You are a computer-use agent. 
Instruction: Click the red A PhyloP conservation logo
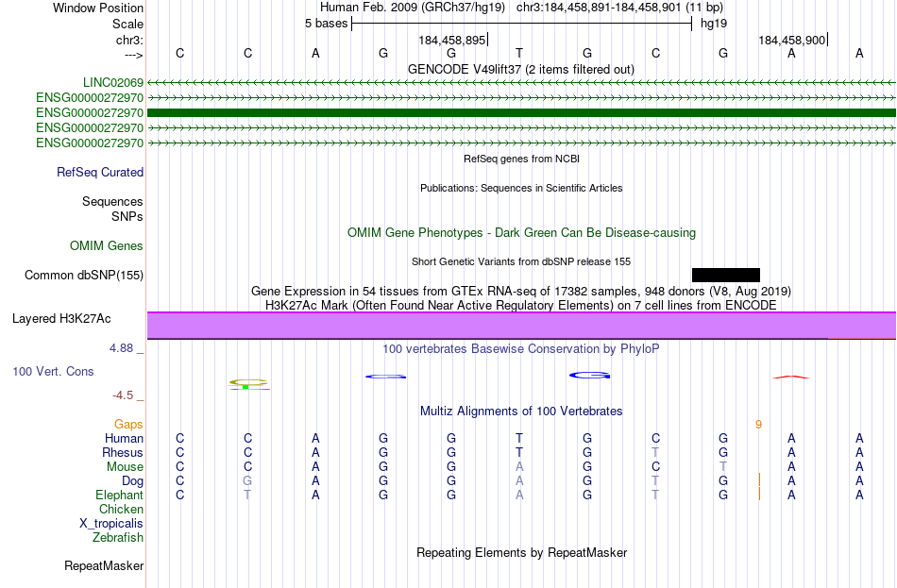tap(791, 377)
